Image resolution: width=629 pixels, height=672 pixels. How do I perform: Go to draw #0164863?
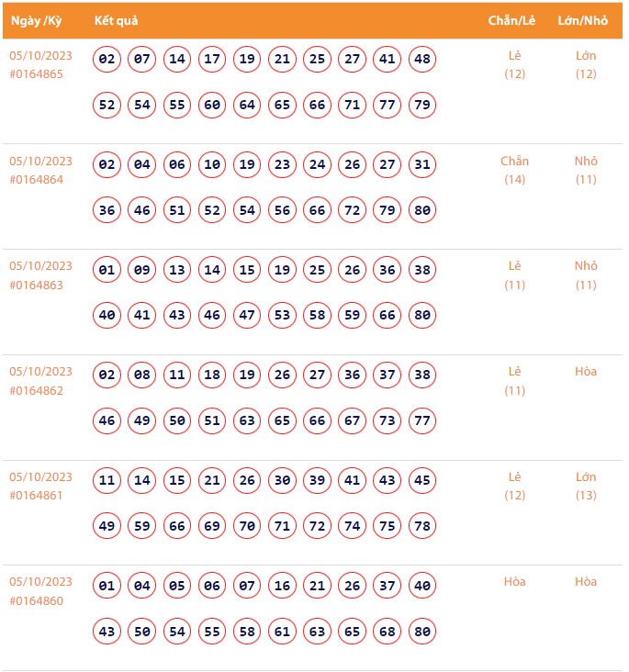(37, 286)
